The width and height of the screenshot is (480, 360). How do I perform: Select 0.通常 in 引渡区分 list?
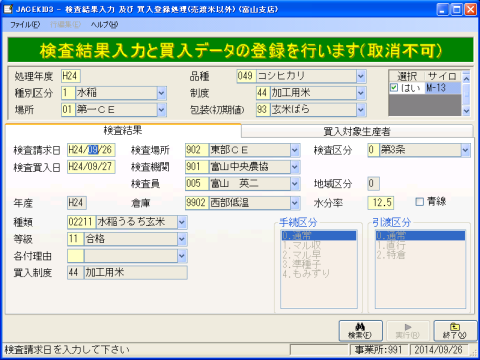pos(420,236)
